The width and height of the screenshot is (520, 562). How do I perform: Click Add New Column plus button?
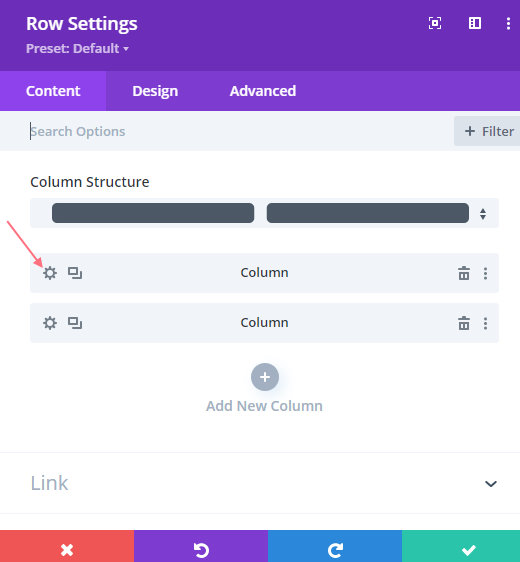265,377
